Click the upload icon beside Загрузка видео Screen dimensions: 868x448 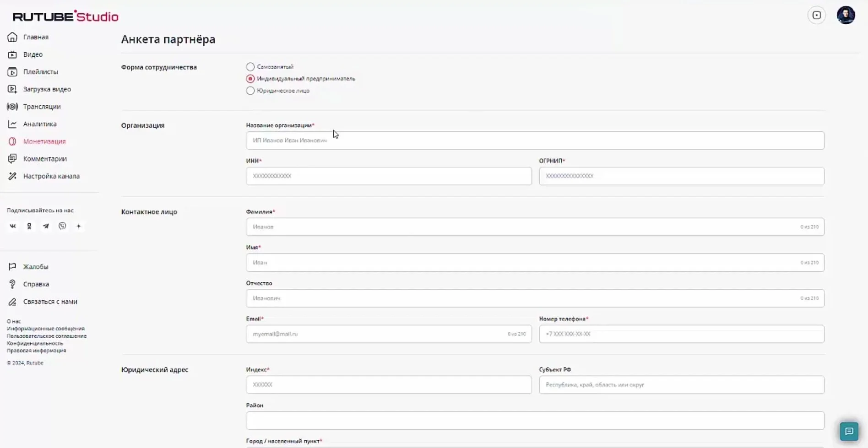pyautogui.click(x=12, y=89)
